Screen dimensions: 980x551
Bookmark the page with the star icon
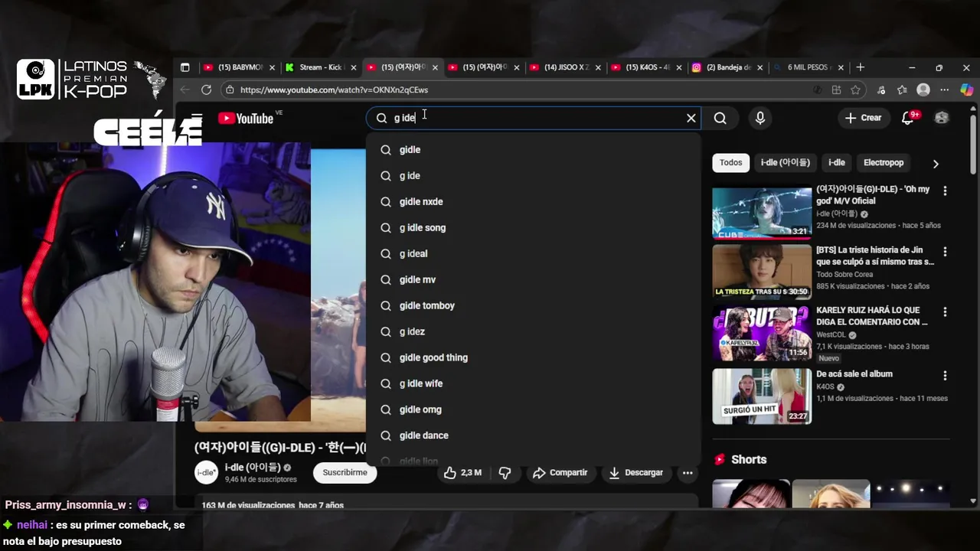pos(855,90)
